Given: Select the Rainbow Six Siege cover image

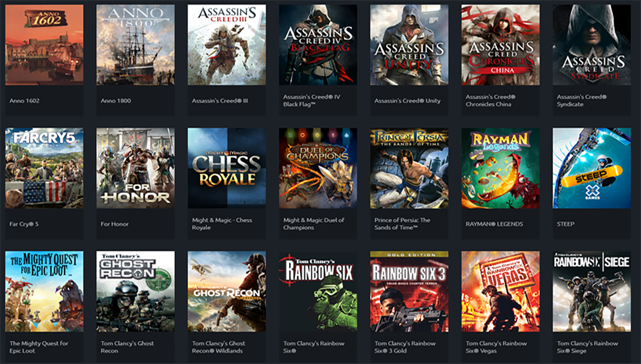Looking at the screenshot, I should (592, 291).
